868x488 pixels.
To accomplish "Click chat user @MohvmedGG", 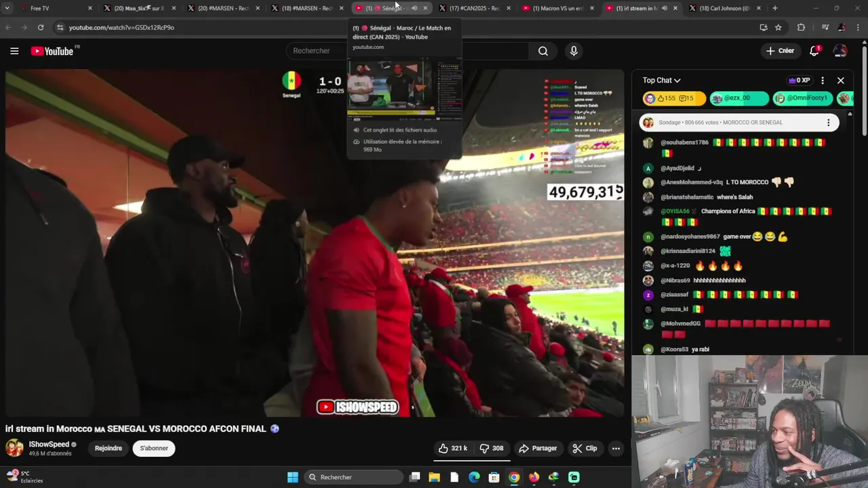I will coord(681,324).
